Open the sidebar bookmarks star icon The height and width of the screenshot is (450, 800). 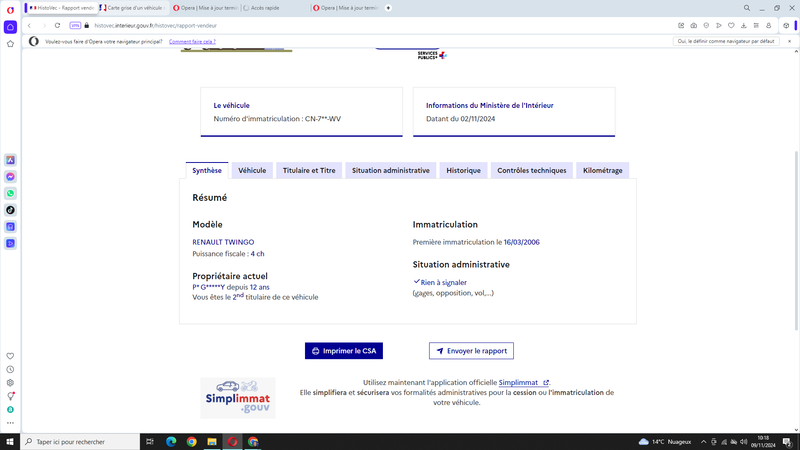point(10,44)
